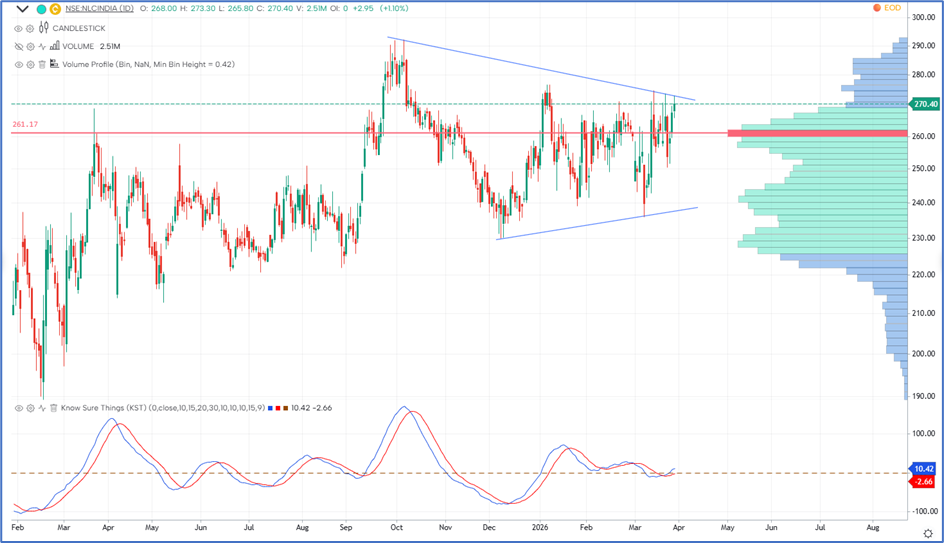The height and width of the screenshot is (543, 944).
Task: Click the +2.95 (+1.10%) change value
Action: [380, 8]
